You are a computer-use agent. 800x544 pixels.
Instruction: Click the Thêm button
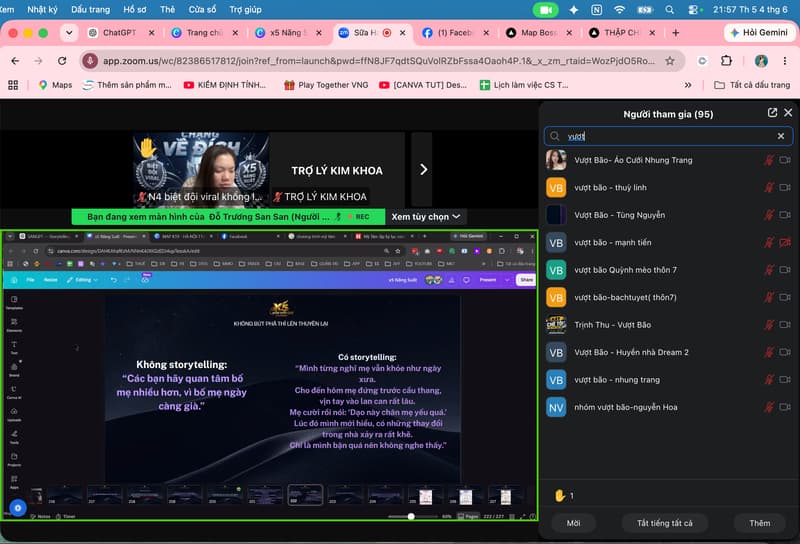click(x=759, y=523)
